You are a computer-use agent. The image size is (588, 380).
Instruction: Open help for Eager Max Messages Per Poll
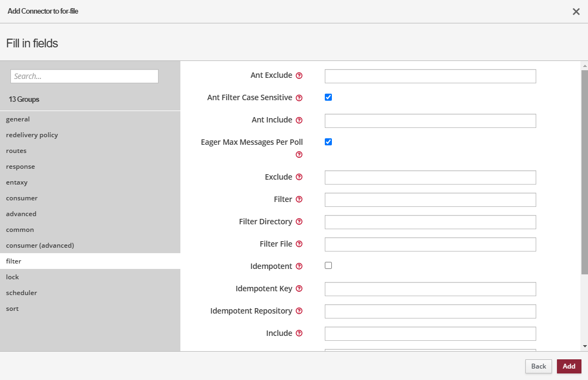pos(299,155)
